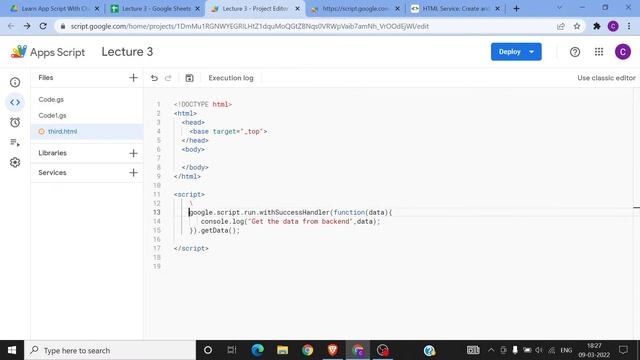Click the opening <script> tag line

(x=189, y=194)
